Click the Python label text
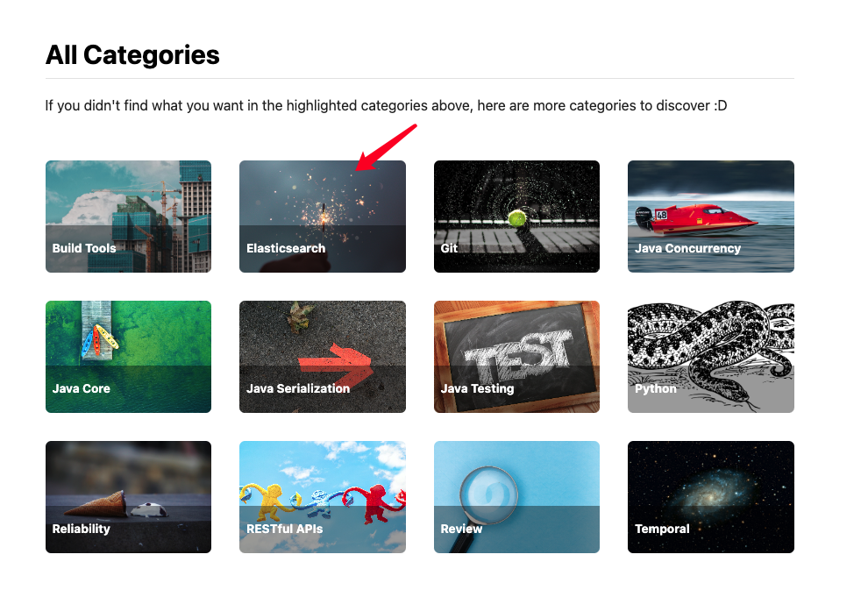The width and height of the screenshot is (868, 590). [x=656, y=388]
